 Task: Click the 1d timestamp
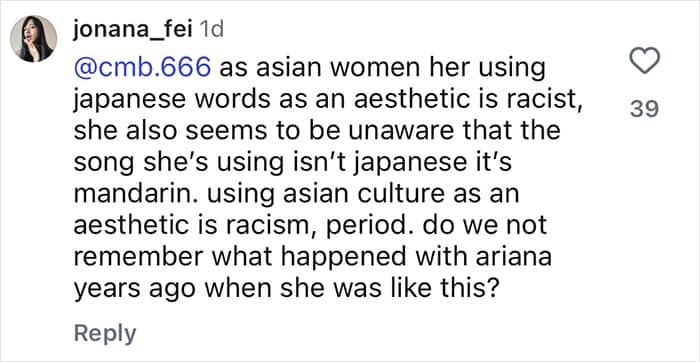[211, 30]
